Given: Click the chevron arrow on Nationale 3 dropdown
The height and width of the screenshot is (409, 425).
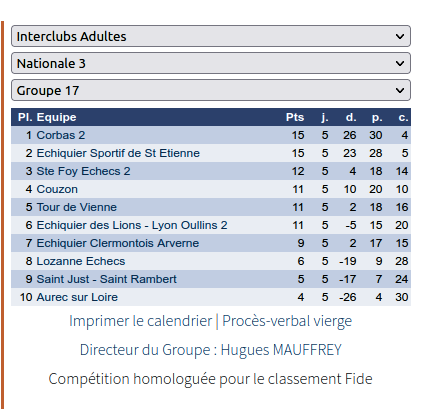Looking at the screenshot, I should 400,63.
